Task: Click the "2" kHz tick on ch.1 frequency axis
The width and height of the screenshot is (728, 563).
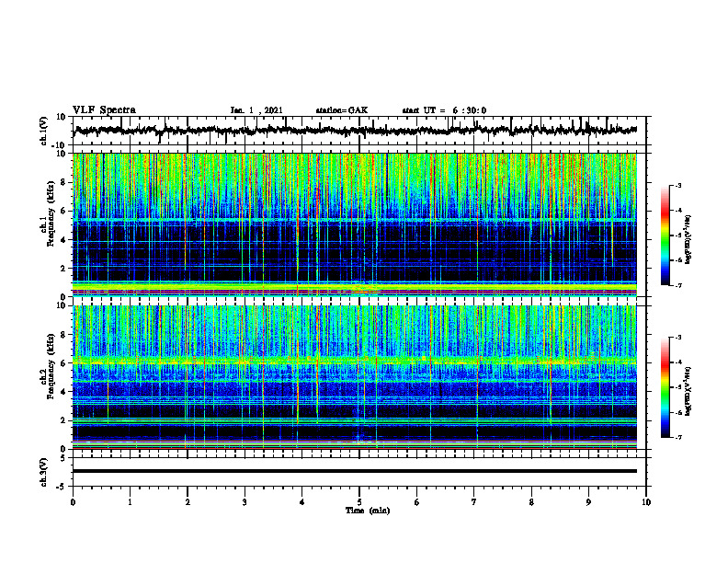Action: 64,269
